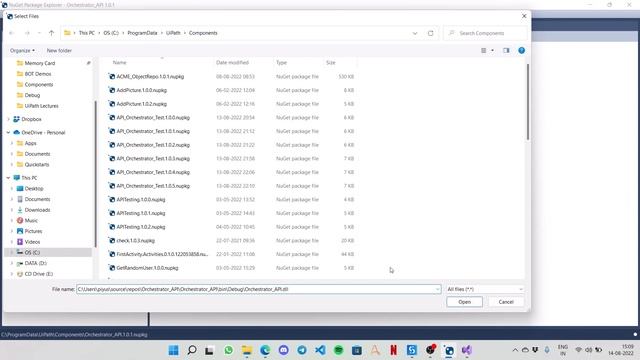
Task: Create a New folder
Action: pyautogui.click(x=59, y=51)
